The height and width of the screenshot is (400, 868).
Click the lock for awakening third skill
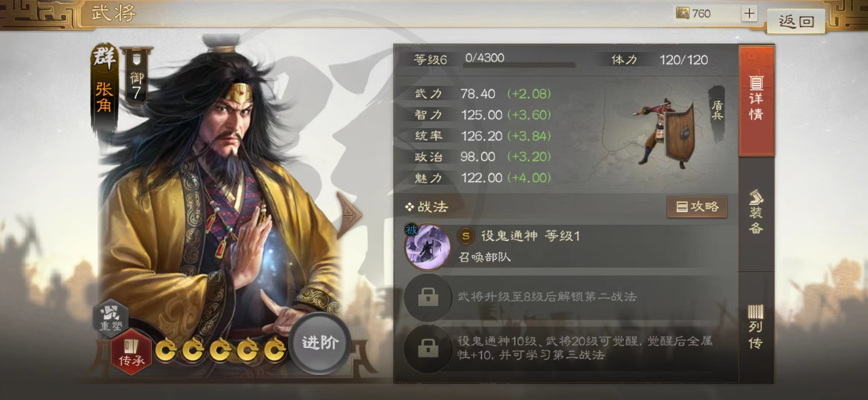428,348
